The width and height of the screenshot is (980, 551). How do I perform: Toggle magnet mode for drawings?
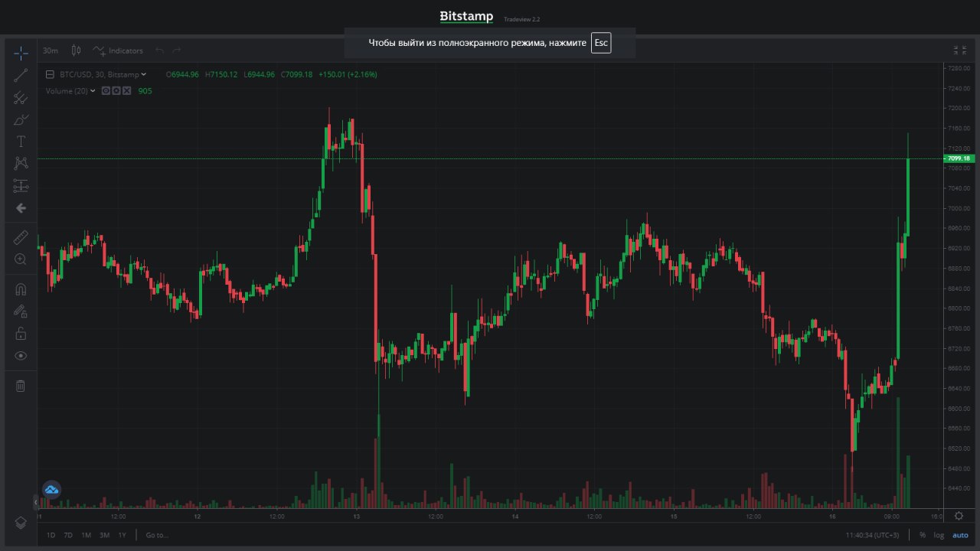click(x=21, y=289)
